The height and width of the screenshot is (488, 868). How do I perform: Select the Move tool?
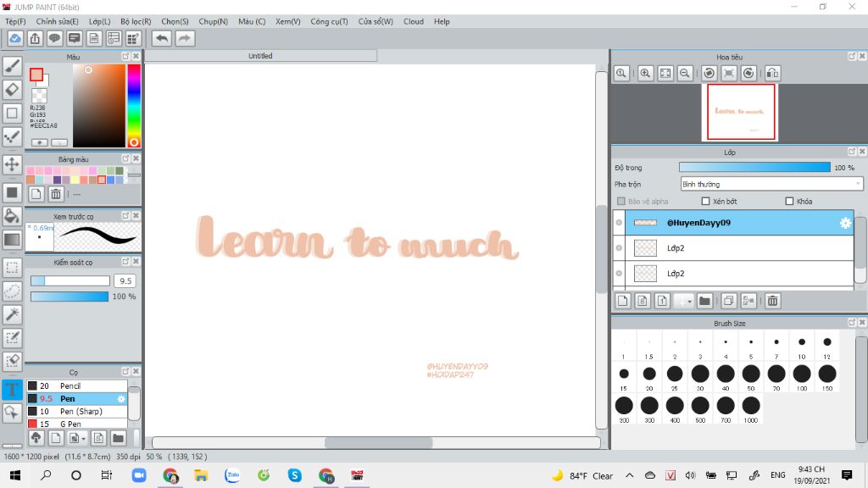(x=12, y=164)
